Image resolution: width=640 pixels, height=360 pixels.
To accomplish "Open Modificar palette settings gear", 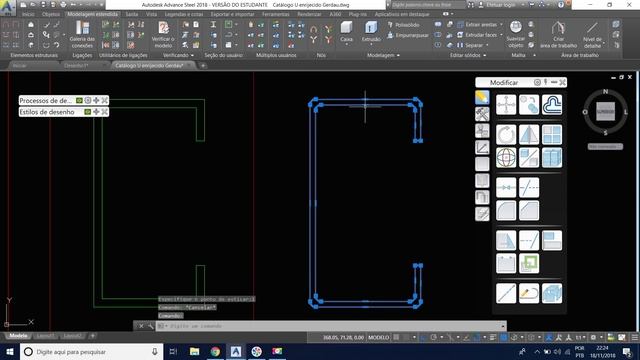I will pos(537,82).
